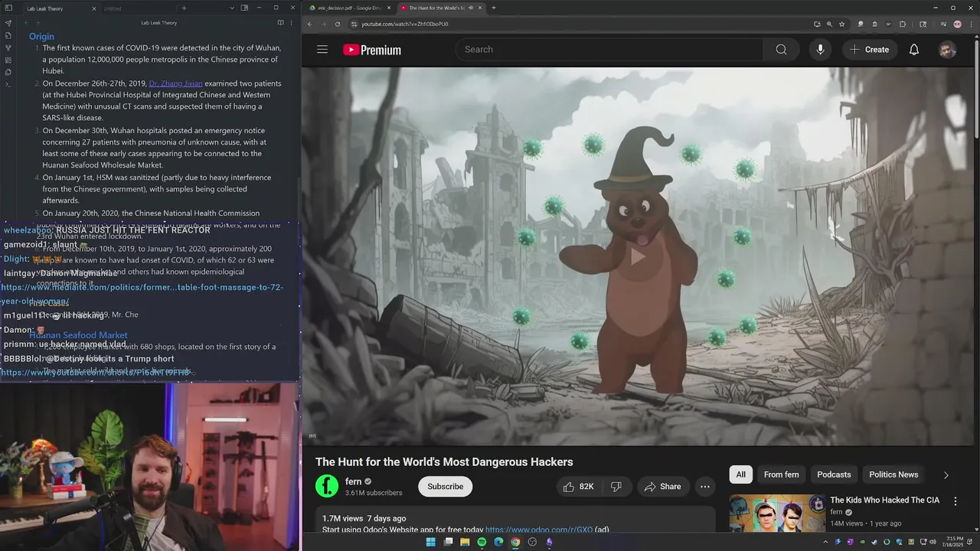The height and width of the screenshot is (551, 980).
Task: Click the Obsidian note scrollbar
Action: [x=299, y=203]
